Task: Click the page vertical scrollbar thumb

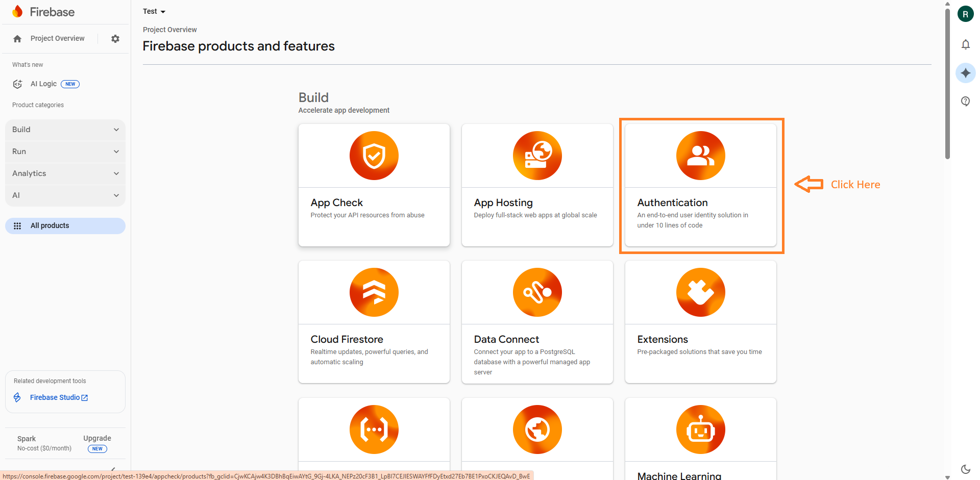Action: [947, 83]
